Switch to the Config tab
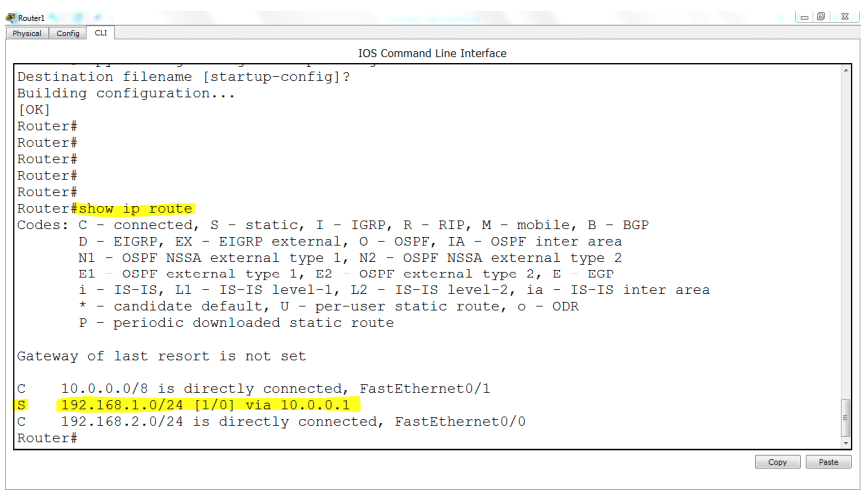This screenshot has height=495, width=865. pyautogui.click(x=68, y=33)
